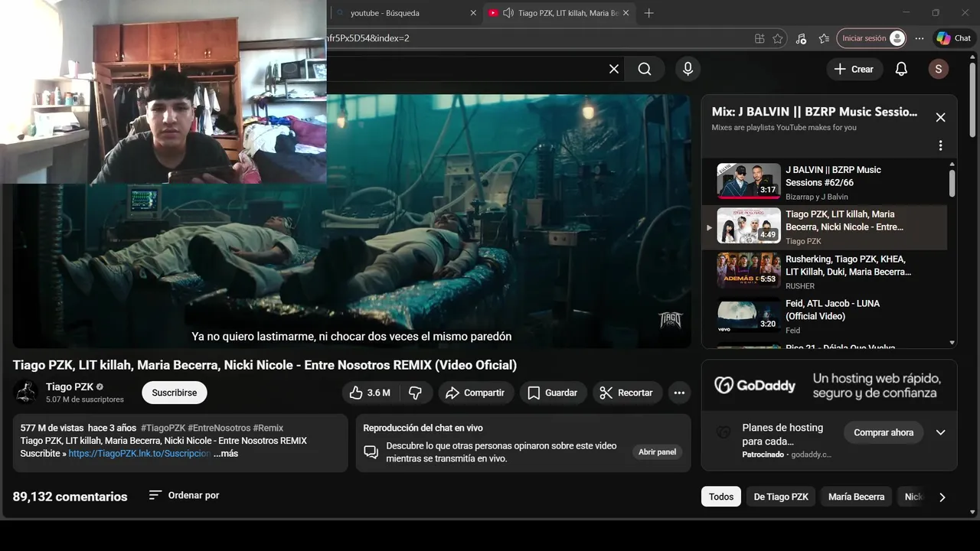
Task: Play 'J BALVIN || BZRP Music Sessions' from the playlist
Action: [824, 182]
